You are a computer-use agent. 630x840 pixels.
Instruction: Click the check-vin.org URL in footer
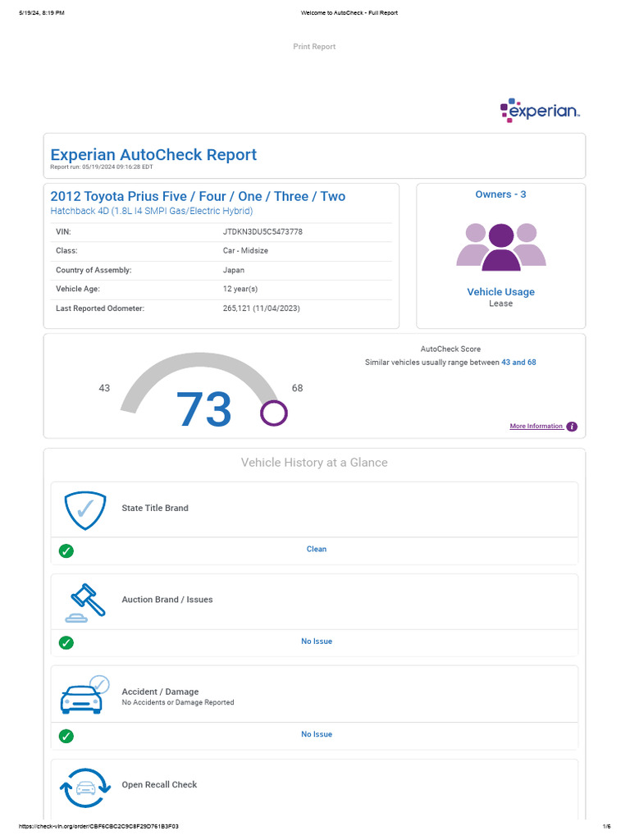[x=98, y=827]
